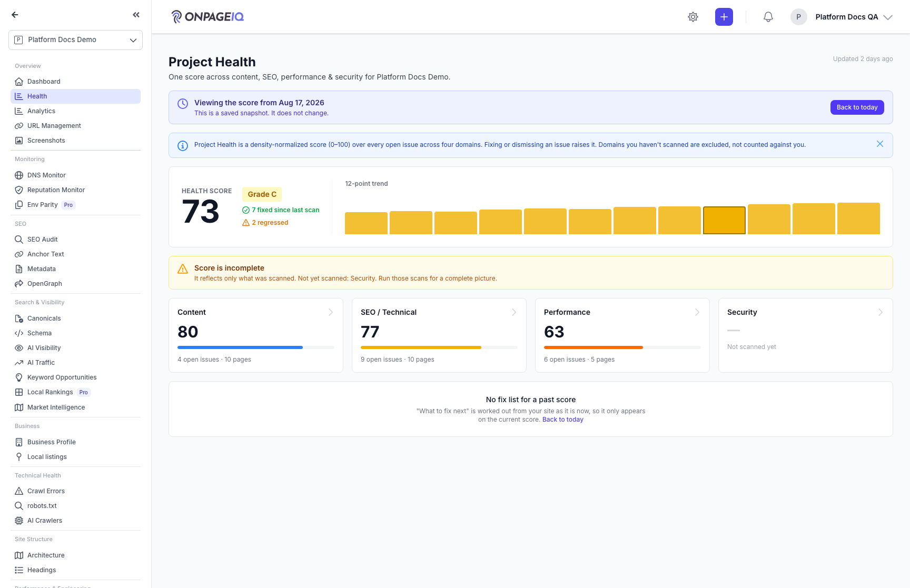The height and width of the screenshot is (588, 910).
Task: Click the OnPageIQ logo
Action: point(207,17)
